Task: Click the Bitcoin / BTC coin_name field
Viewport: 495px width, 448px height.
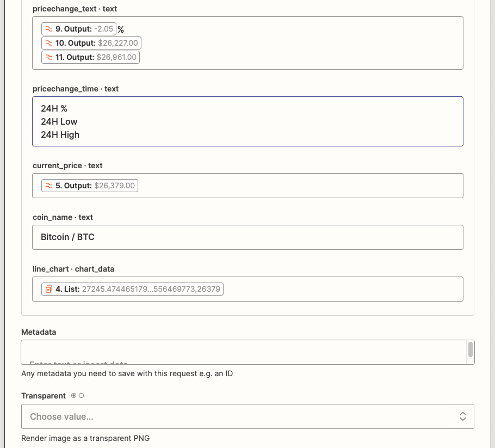Action: 247,237
